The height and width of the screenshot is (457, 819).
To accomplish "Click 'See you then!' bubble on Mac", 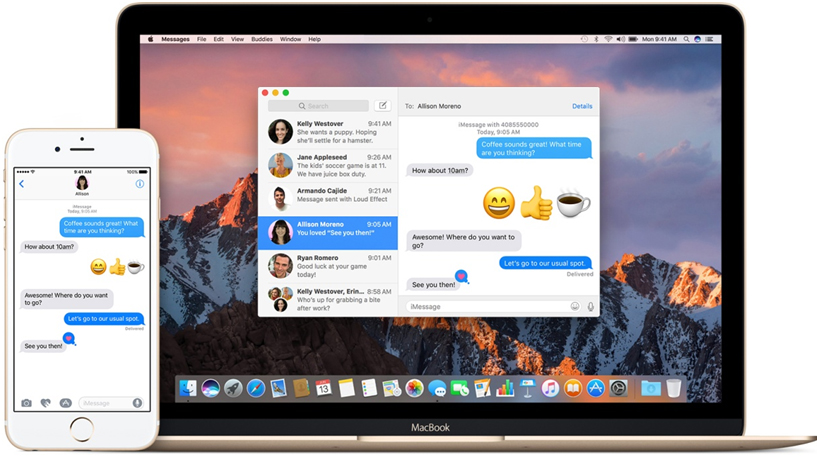I will point(433,285).
